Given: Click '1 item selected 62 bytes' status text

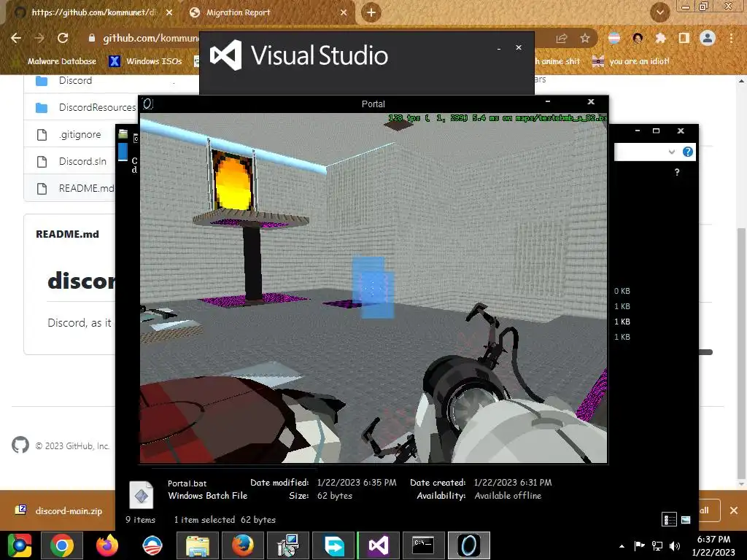Looking at the screenshot, I should tap(225, 519).
